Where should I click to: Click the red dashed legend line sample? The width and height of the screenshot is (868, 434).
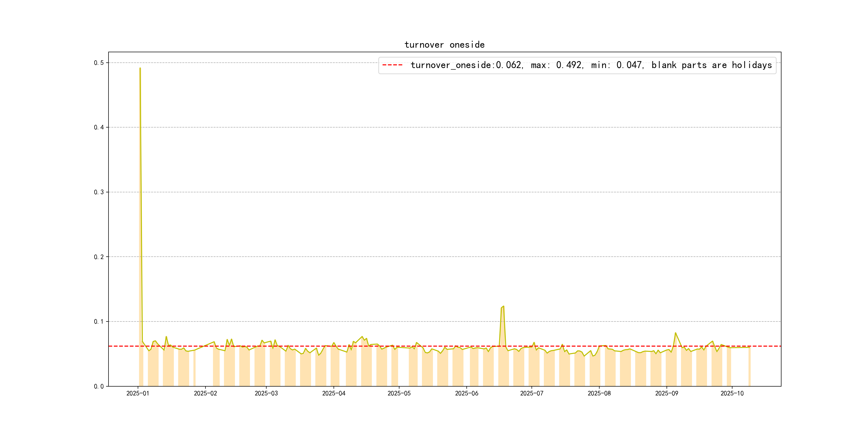(x=392, y=65)
